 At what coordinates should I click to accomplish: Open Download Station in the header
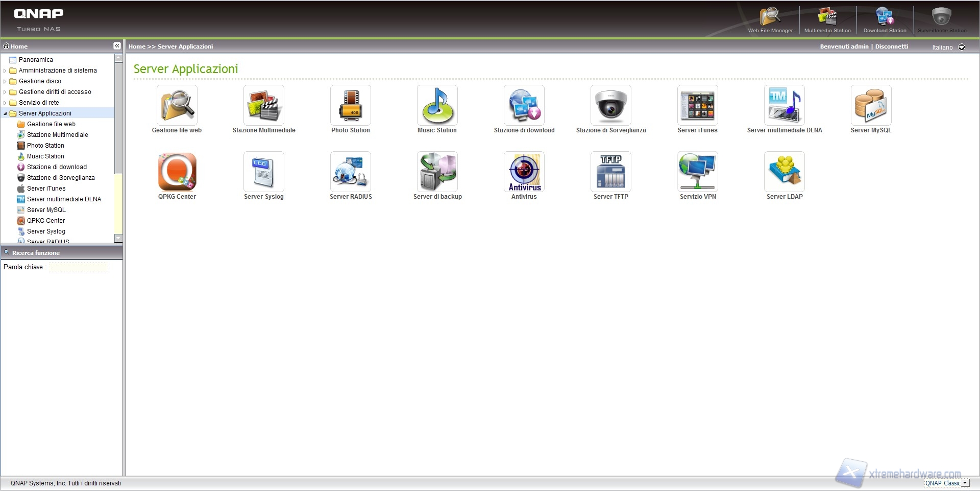(885, 19)
